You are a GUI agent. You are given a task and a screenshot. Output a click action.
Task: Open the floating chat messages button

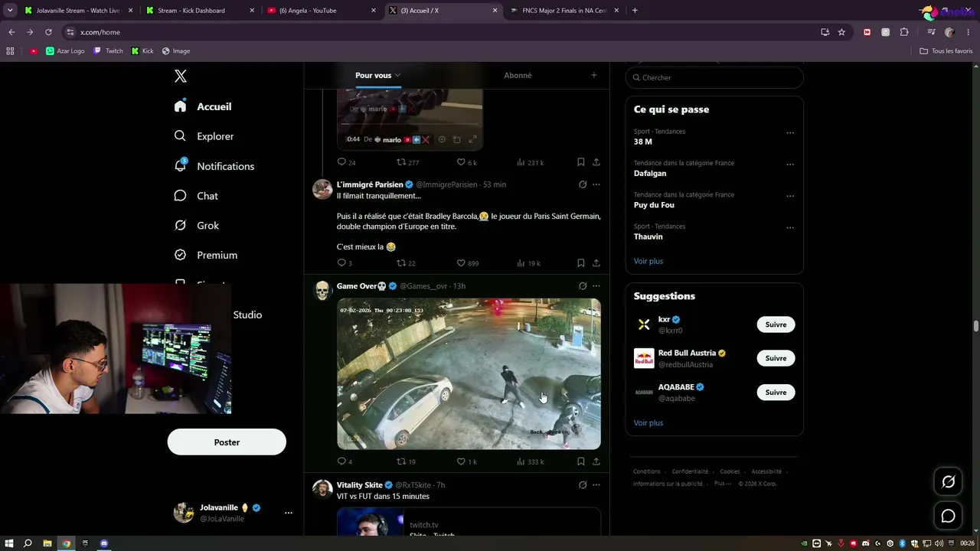948,516
